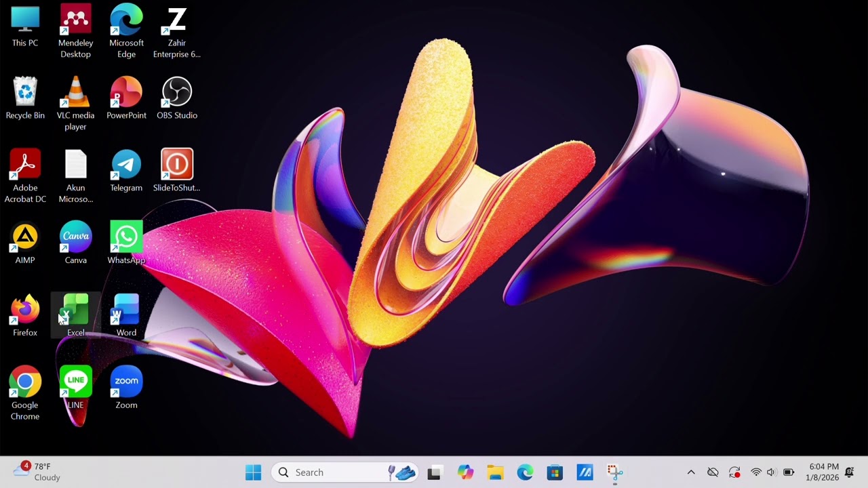868x488 pixels.
Task: Launch Mendeley Desktop shortcut
Action: (75, 32)
